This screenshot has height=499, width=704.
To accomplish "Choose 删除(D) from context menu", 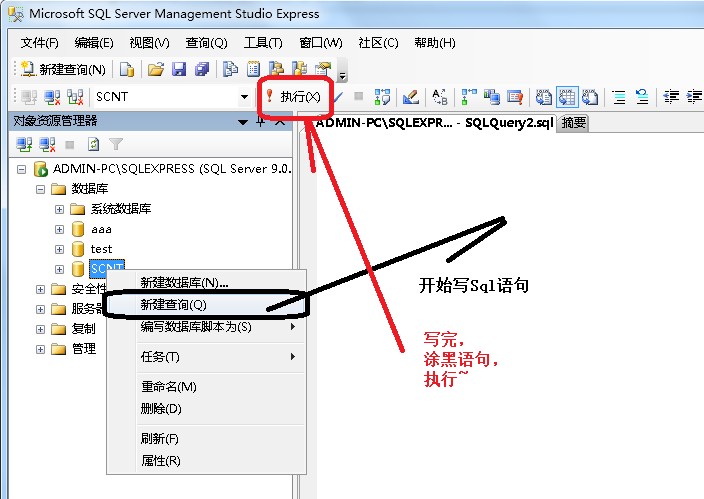I will click(207, 409).
